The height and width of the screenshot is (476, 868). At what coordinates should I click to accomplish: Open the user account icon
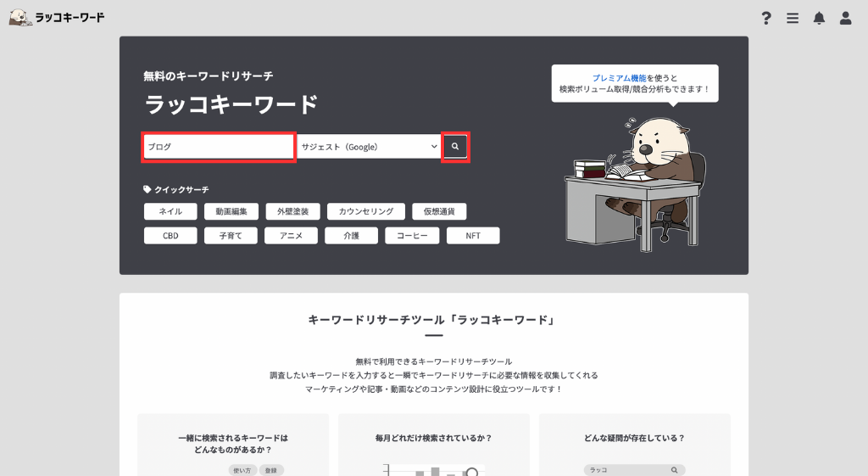tap(845, 19)
